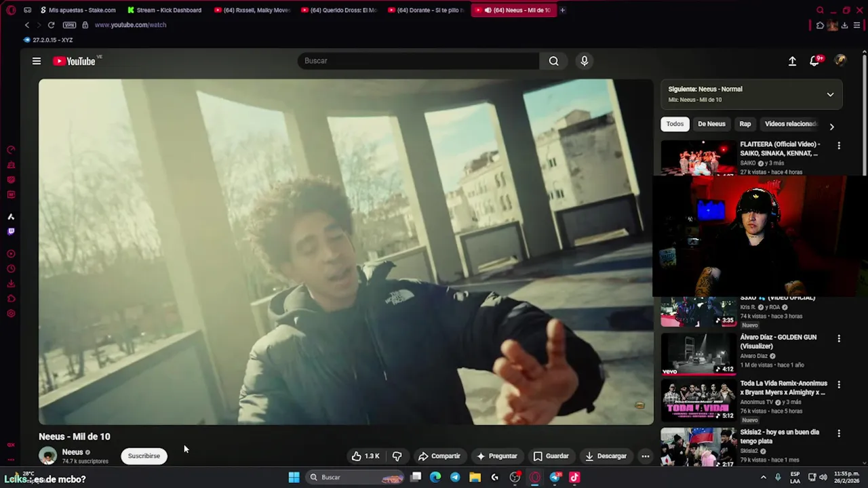Open sidebar Settings gear icon
The width and height of the screenshot is (868, 488).
click(11, 314)
